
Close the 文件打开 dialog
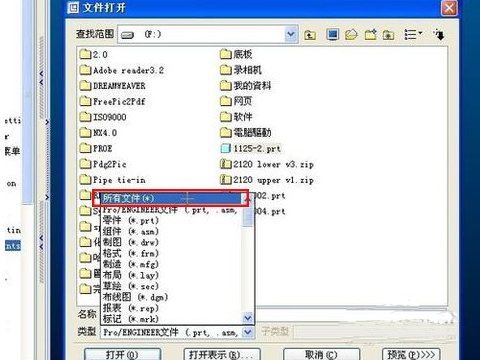pos(449,7)
